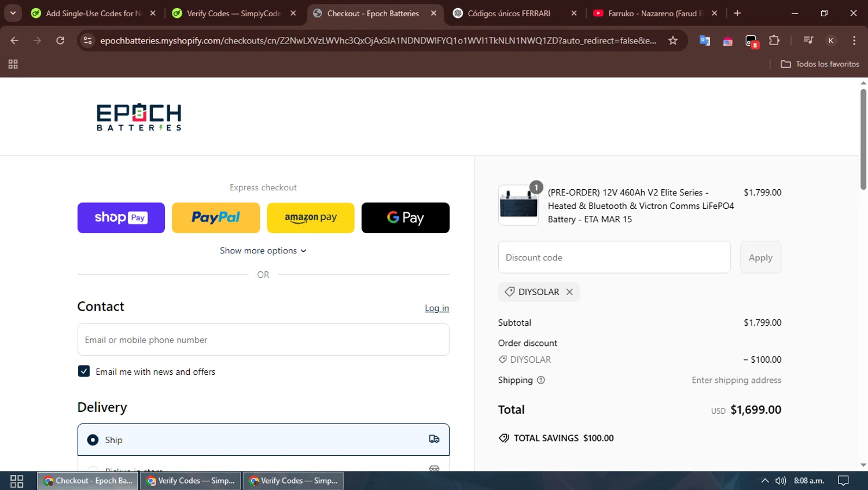
Task: Reload the checkout page
Action: 60,40
